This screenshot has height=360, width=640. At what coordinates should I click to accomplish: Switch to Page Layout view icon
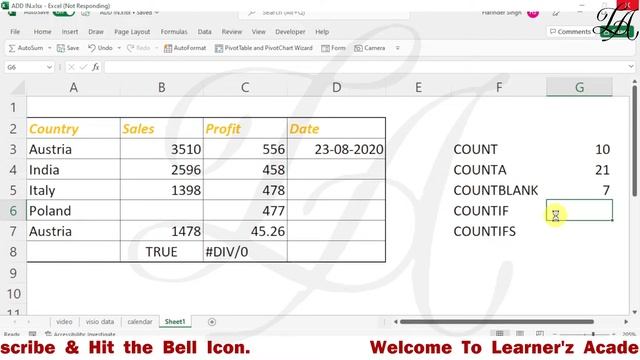point(520,333)
